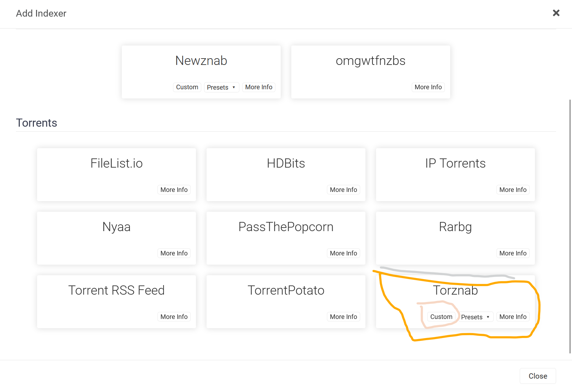Expand Presets dropdown on Torznab card
Image resolution: width=572 pixels, height=392 pixels.
pos(476,317)
